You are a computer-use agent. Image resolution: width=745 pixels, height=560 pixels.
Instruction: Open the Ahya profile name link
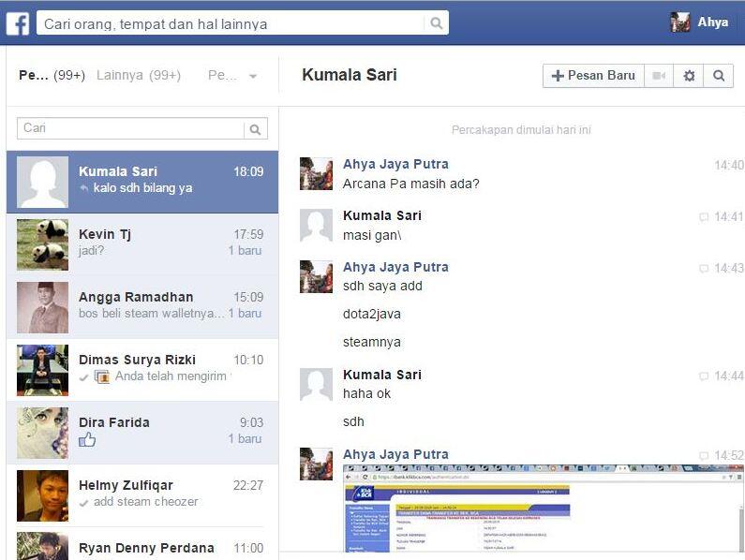coord(713,22)
